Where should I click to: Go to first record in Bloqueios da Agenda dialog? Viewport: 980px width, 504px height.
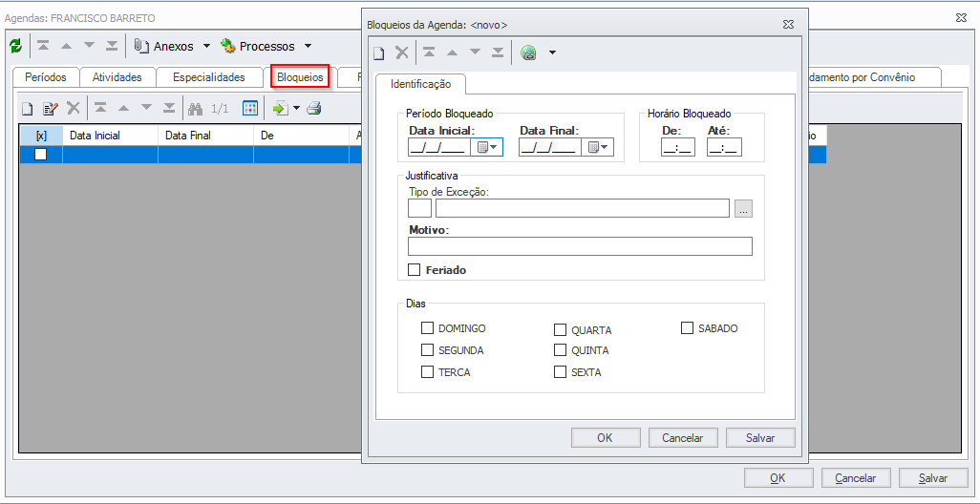point(429,52)
